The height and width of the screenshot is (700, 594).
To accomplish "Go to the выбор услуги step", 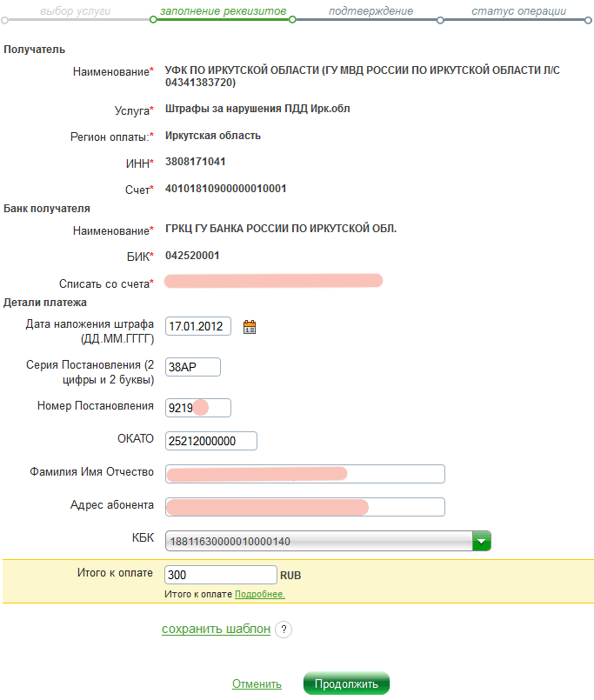I will [x=75, y=12].
